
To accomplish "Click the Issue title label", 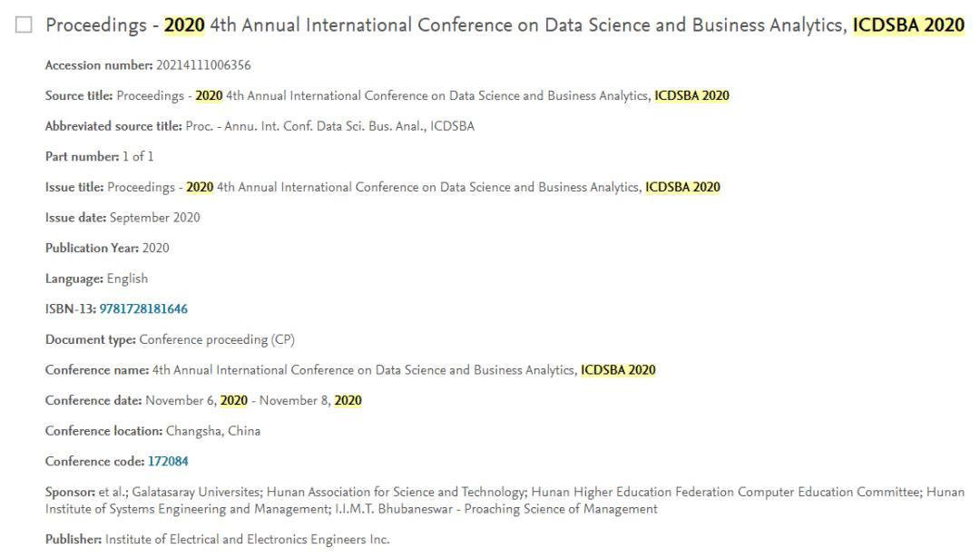I will click(73, 188).
